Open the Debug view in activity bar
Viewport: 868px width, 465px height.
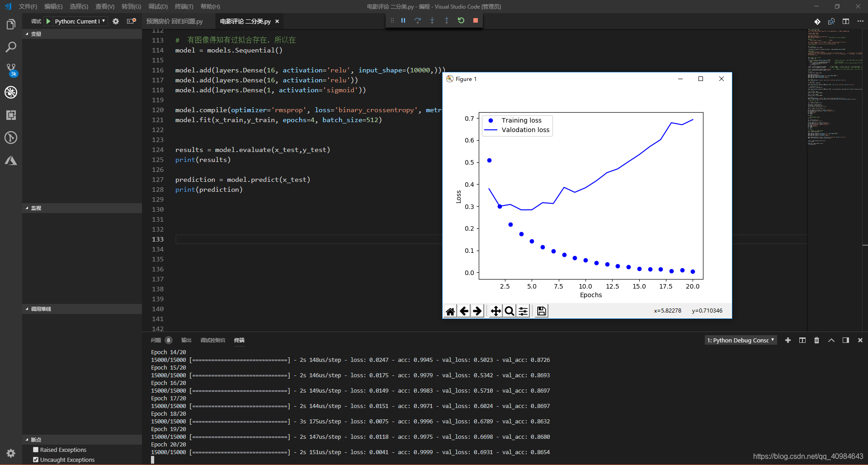coord(11,92)
